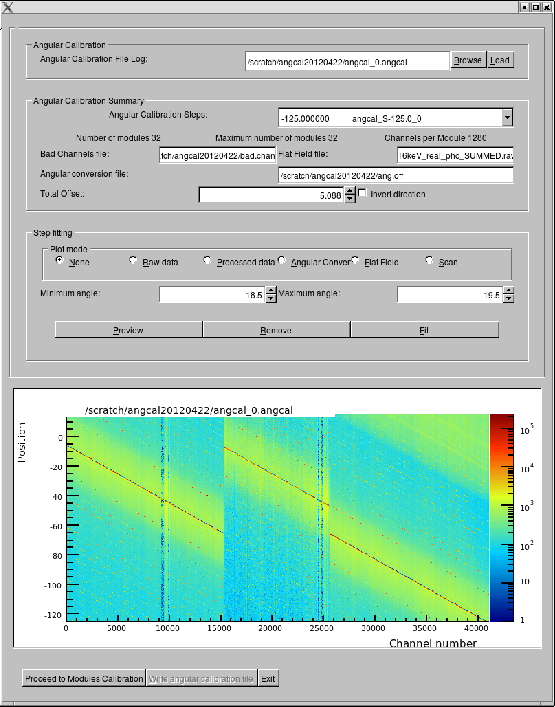Click the Channel number axis label
This screenshot has width=555, height=707.
[433, 643]
